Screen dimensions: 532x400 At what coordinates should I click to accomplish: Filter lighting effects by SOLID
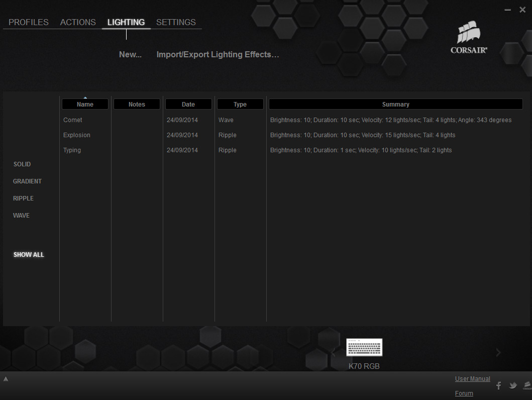22,164
